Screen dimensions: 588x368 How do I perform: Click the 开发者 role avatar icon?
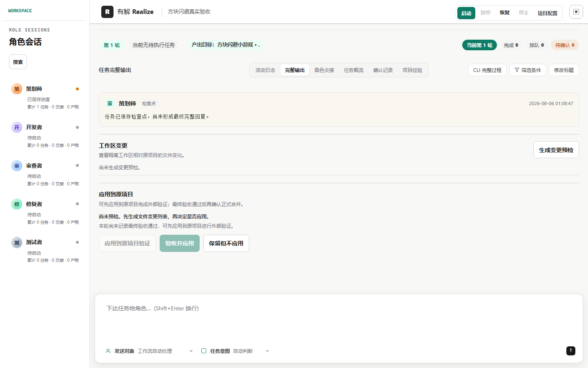coord(17,127)
